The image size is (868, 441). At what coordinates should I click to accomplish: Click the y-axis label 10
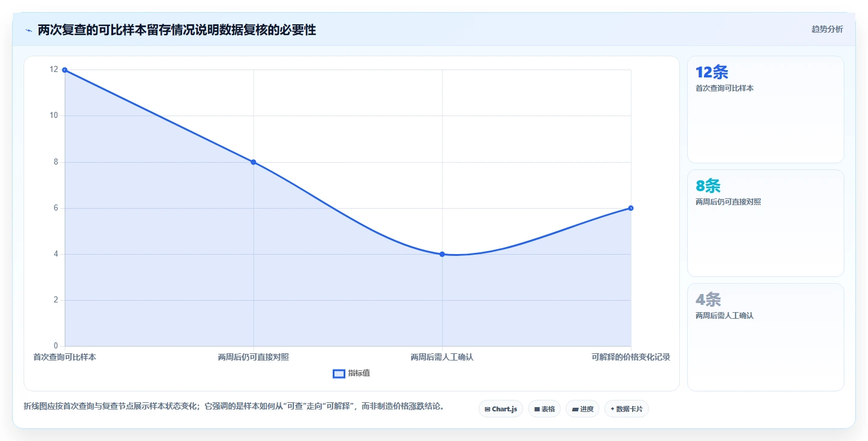(x=54, y=116)
